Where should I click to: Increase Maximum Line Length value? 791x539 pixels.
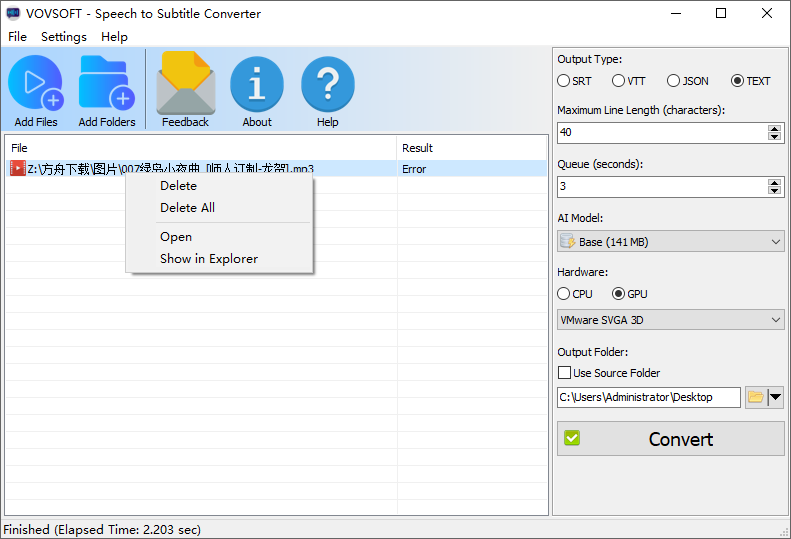point(774,129)
